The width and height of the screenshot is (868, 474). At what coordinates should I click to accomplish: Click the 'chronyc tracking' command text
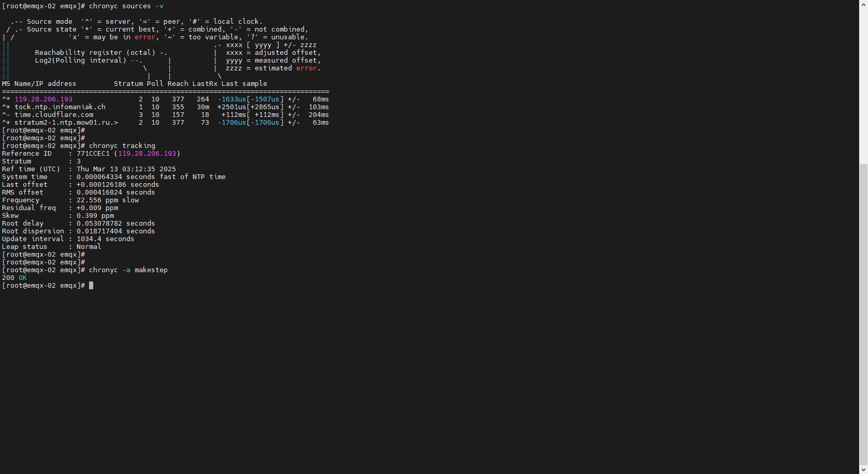tap(122, 146)
